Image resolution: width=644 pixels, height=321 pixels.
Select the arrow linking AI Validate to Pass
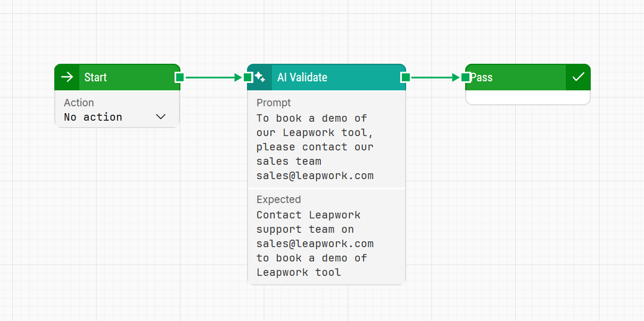pos(434,78)
